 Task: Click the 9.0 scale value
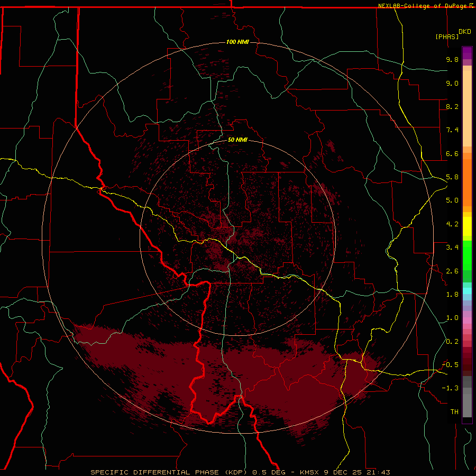[x=452, y=83]
